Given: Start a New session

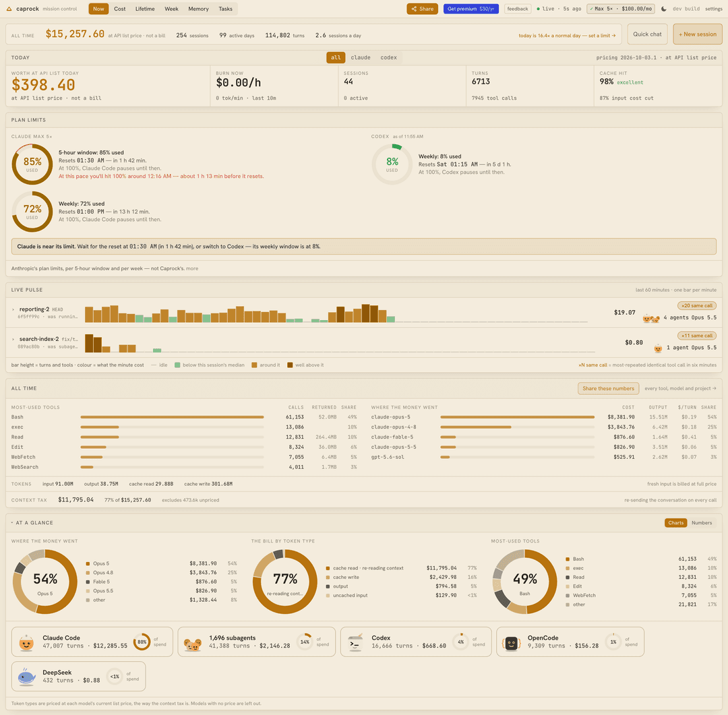Looking at the screenshot, I should click(x=698, y=34).
